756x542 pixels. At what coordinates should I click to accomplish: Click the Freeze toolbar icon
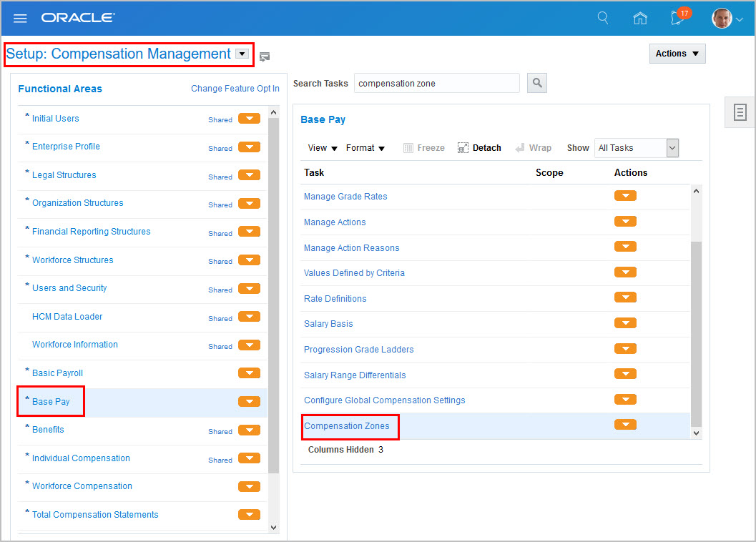point(408,148)
